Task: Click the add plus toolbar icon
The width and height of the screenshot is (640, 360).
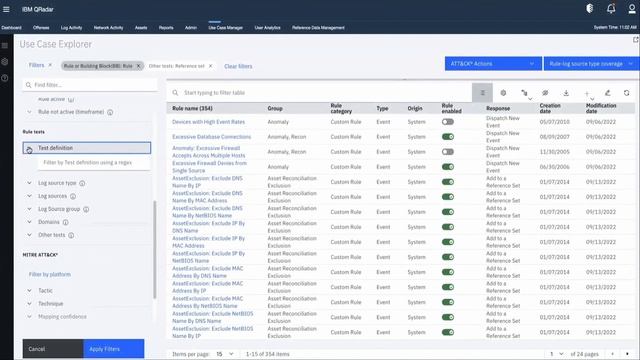Action: 587,93
